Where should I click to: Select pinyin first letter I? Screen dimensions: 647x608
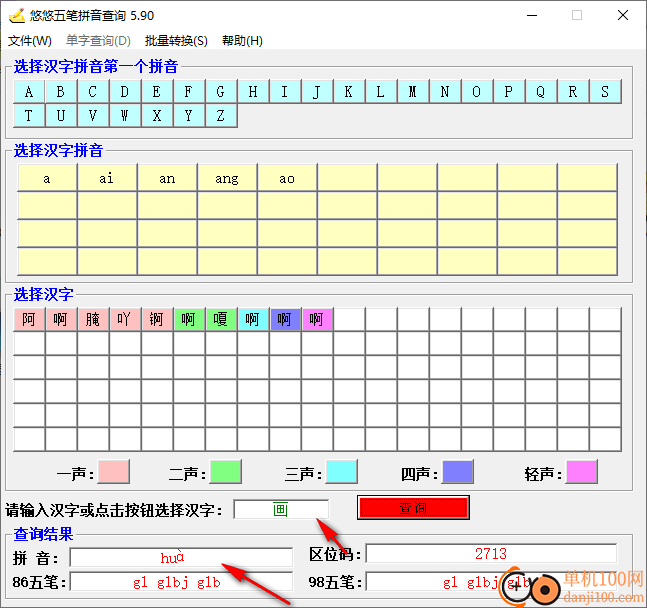(285, 92)
